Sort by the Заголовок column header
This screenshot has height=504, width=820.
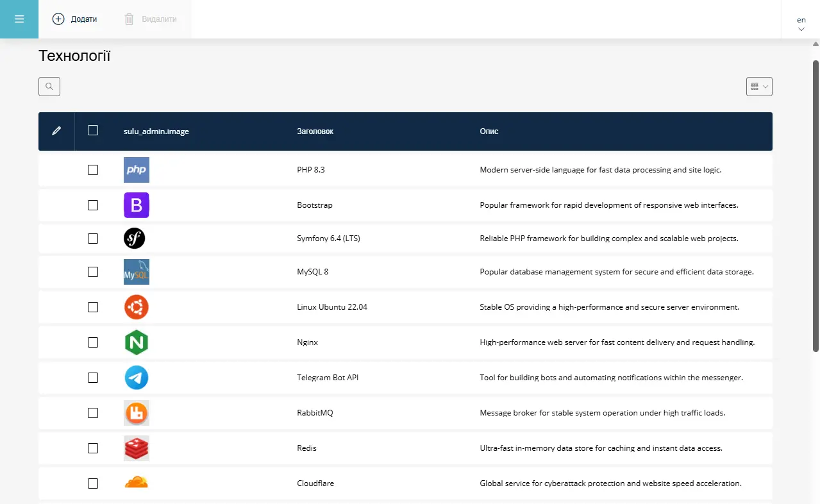[x=315, y=131]
